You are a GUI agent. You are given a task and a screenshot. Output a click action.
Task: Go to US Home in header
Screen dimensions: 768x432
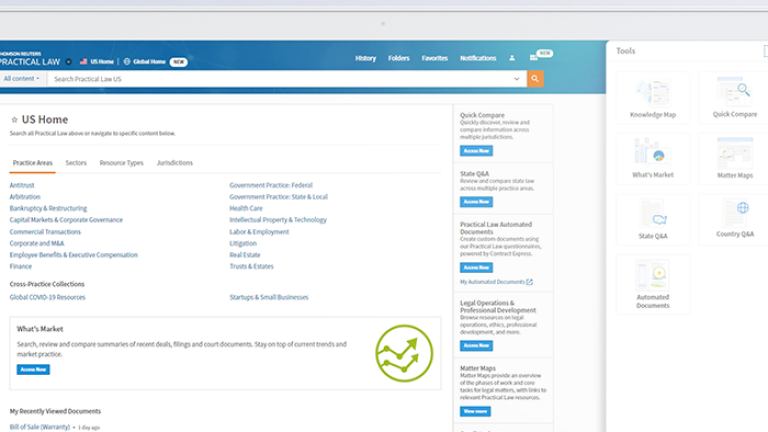[102, 62]
